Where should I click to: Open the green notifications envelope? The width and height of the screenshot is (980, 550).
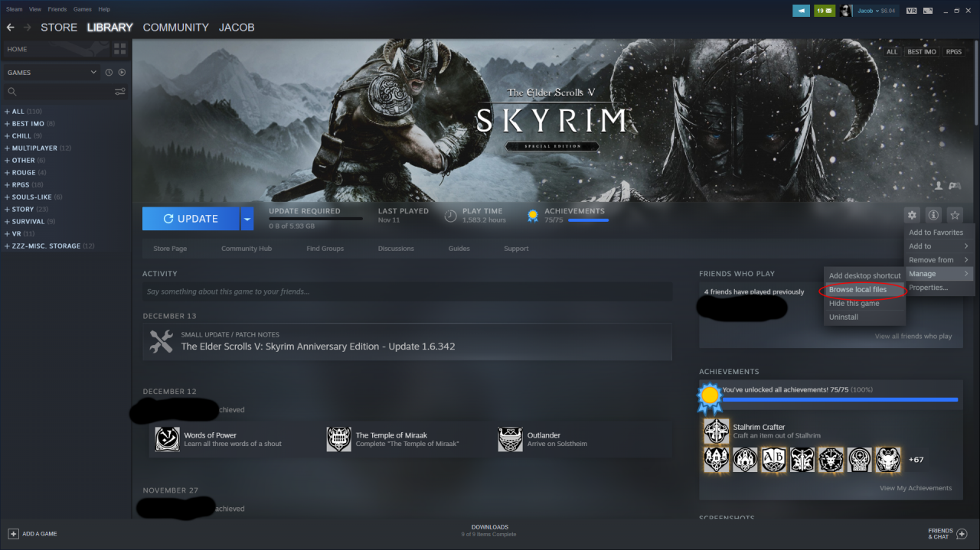825,11
